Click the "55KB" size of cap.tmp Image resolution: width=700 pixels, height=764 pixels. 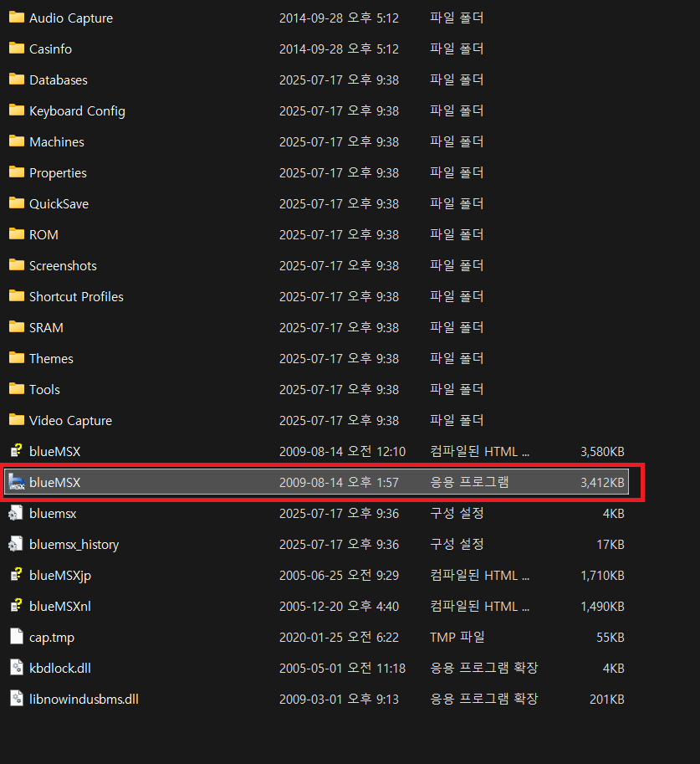[x=611, y=638]
